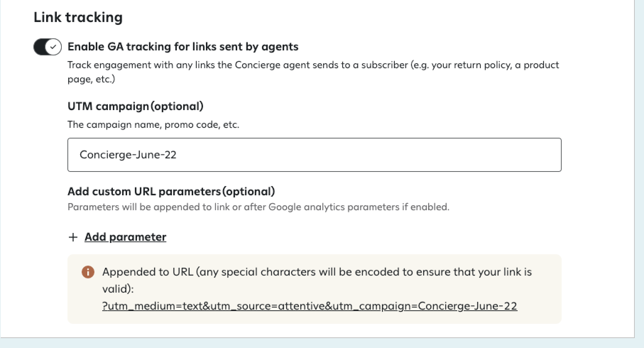This screenshot has width=644, height=348.
Task: Focus the UTM campaign text field
Action: coord(314,155)
